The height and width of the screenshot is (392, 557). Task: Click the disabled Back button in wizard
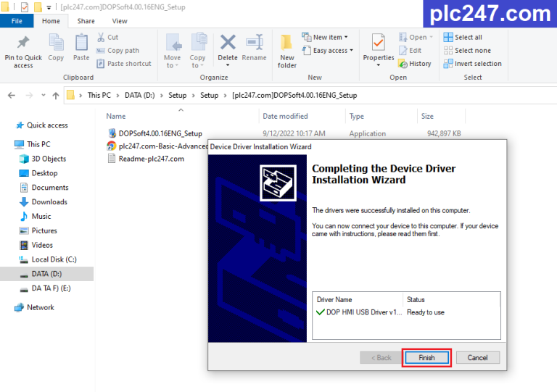click(381, 358)
